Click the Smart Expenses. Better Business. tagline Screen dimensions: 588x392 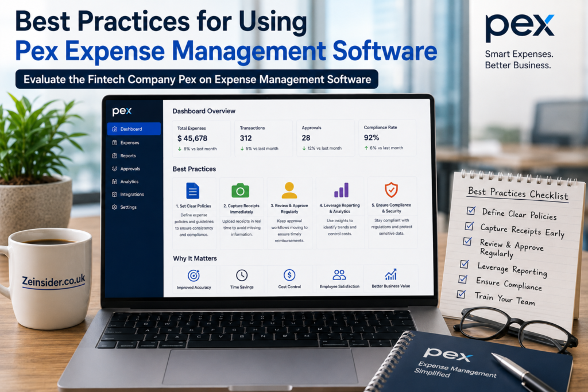519,60
